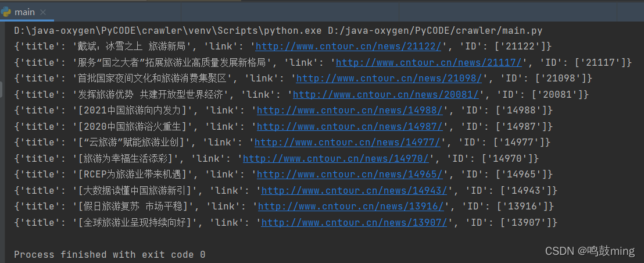Open link to news/14965
The image size is (644, 263).
click(x=350, y=175)
